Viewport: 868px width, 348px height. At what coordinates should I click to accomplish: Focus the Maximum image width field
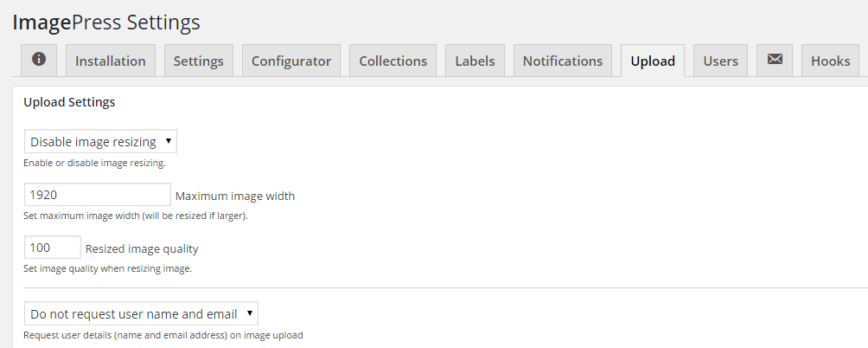(98, 195)
